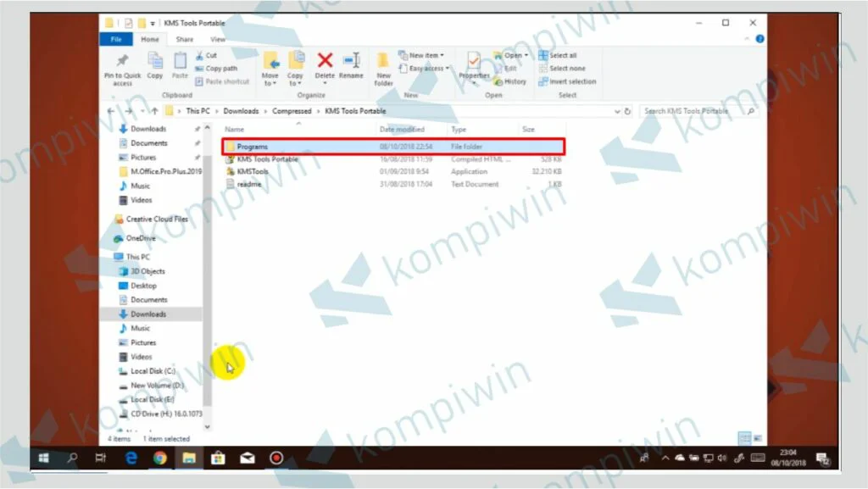Click the Copy ribbon button
868x489 pixels.
(x=155, y=66)
